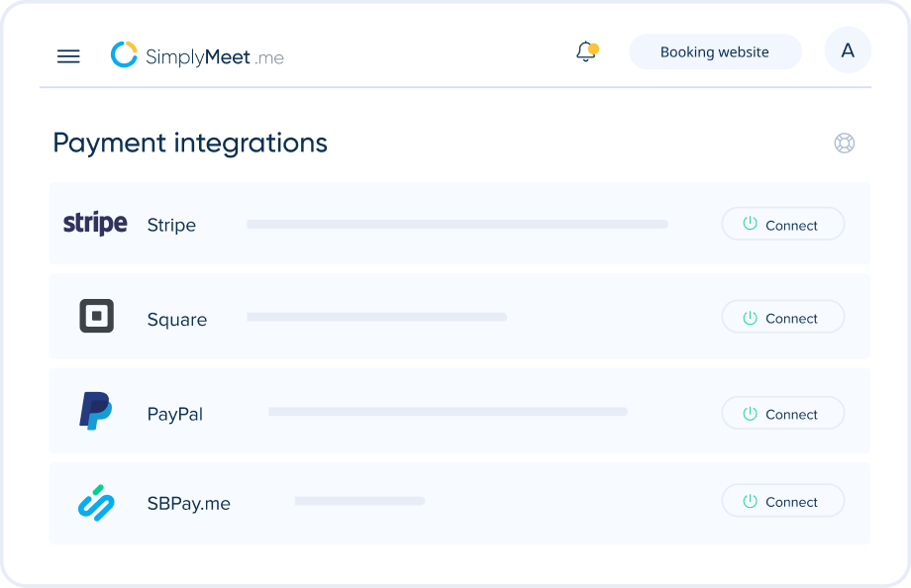This screenshot has width=911, height=588.
Task: Select the Square name label
Action: point(177,320)
